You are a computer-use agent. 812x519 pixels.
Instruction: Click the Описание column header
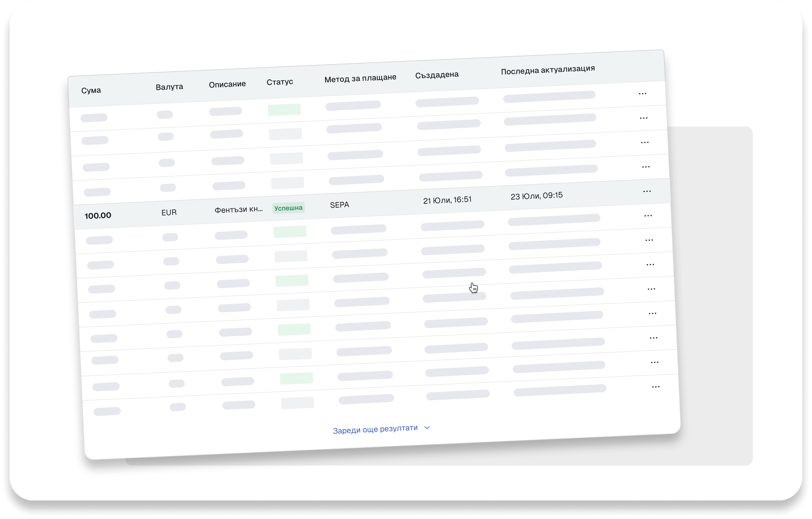click(227, 84)
